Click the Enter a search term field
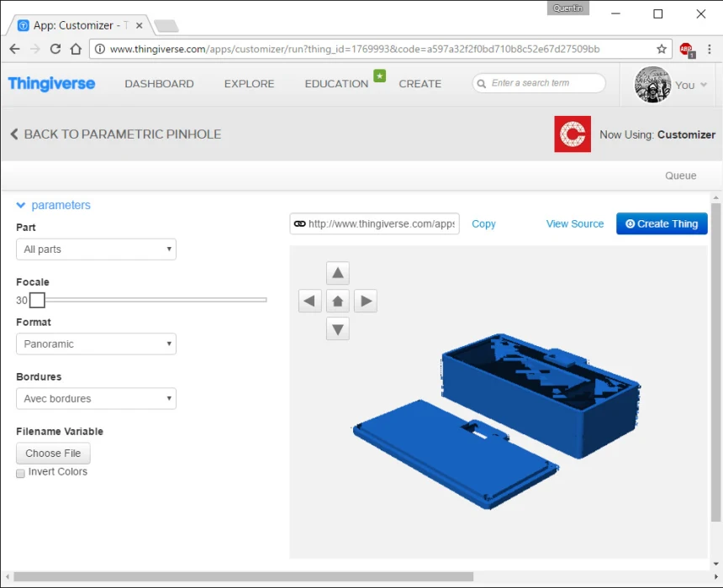 click(538, 83)
